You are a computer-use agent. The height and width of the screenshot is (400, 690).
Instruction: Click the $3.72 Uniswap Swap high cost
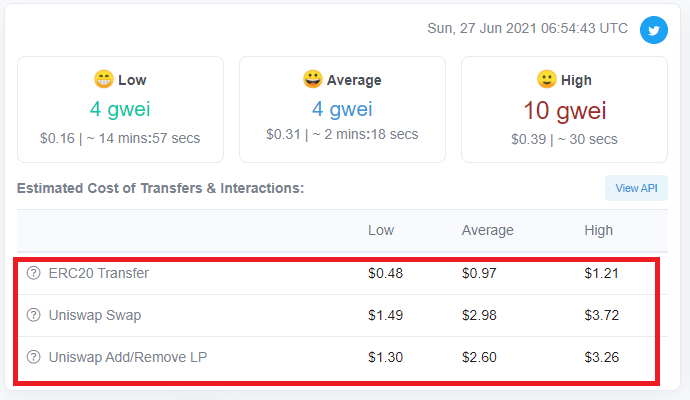[602, 315]
